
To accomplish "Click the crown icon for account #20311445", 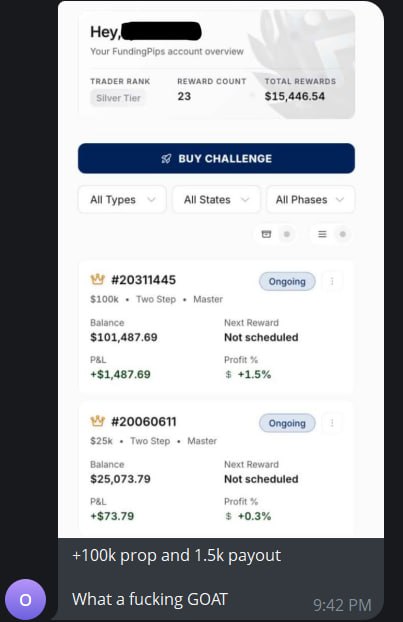I will 98,279.
